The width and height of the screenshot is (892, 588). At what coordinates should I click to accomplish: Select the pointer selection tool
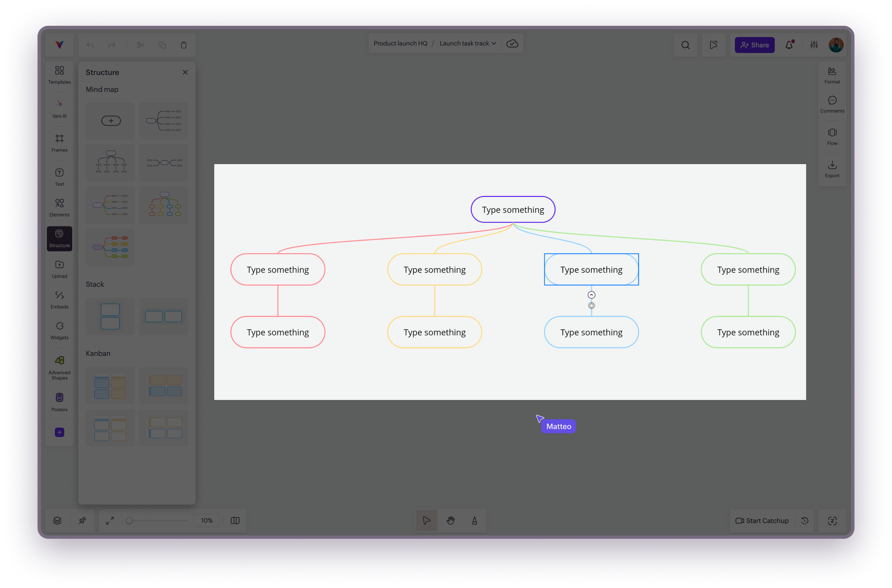pyautogui.click(x=427, y=520)
